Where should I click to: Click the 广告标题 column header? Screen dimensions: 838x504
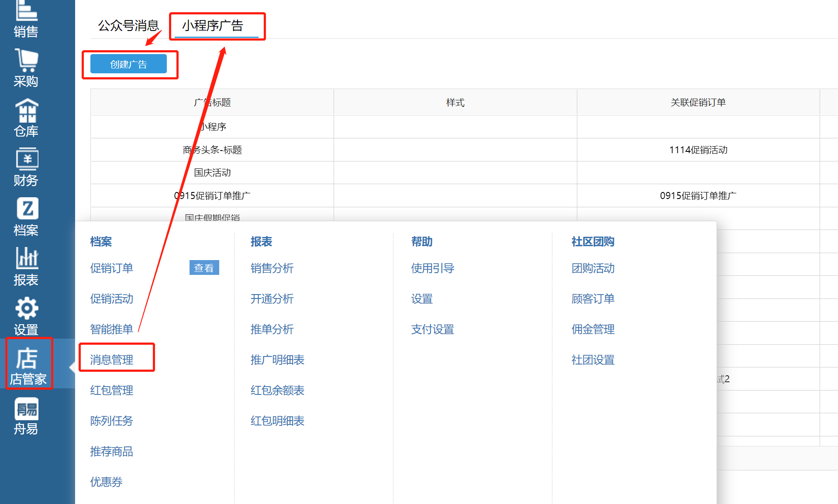tap(212, 103)
